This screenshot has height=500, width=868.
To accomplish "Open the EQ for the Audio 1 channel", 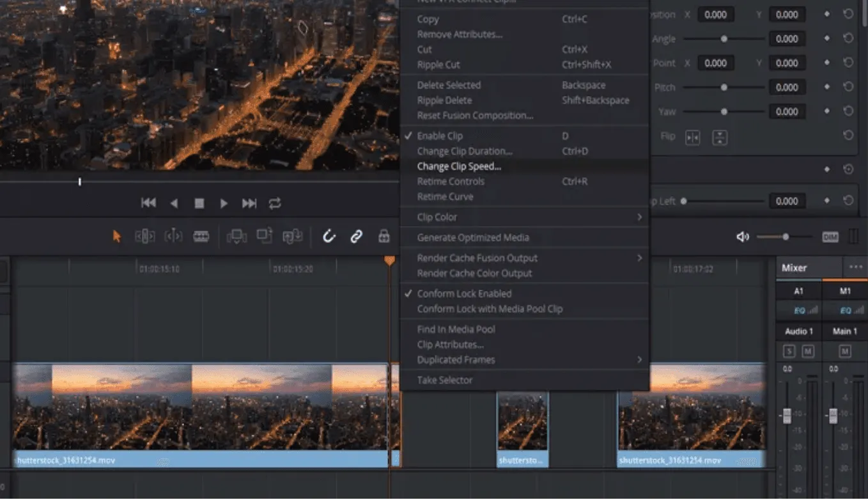I will point(798,310).
